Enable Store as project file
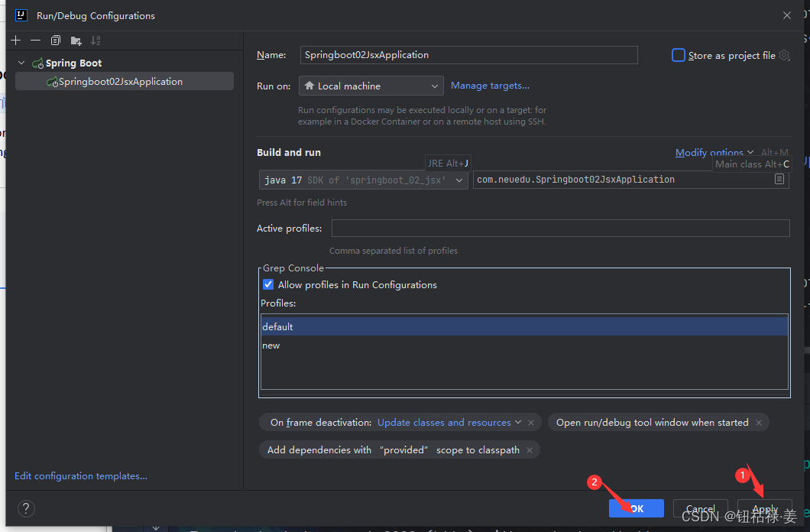The height and width of the screenshot is (532, 810). point(679,55)
